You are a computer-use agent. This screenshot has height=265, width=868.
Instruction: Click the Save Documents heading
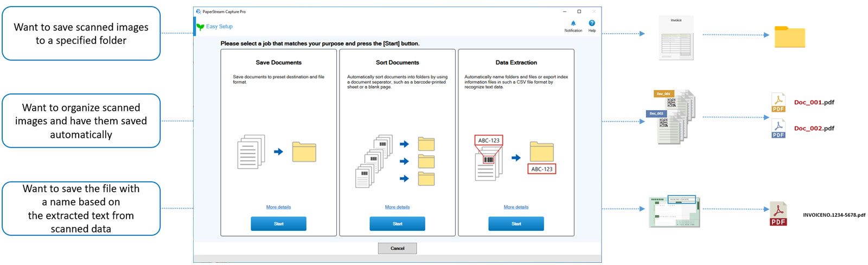click(278, 62)
